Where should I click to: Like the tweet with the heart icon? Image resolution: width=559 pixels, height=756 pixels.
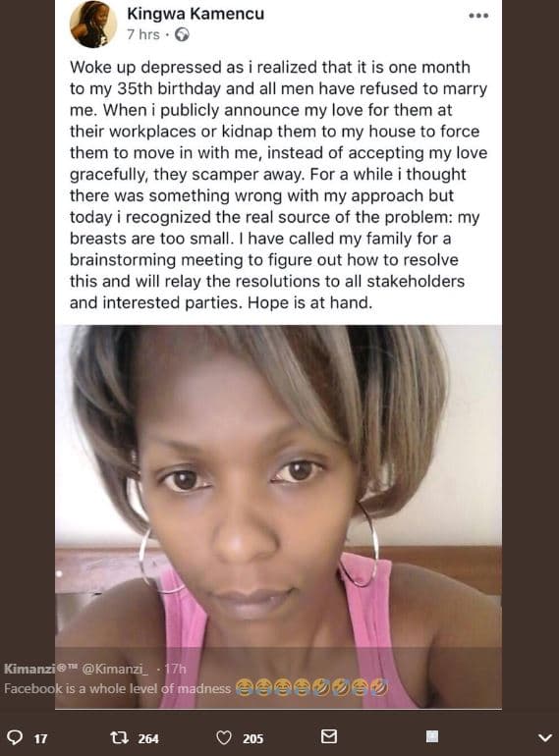(x=224, y=737)
